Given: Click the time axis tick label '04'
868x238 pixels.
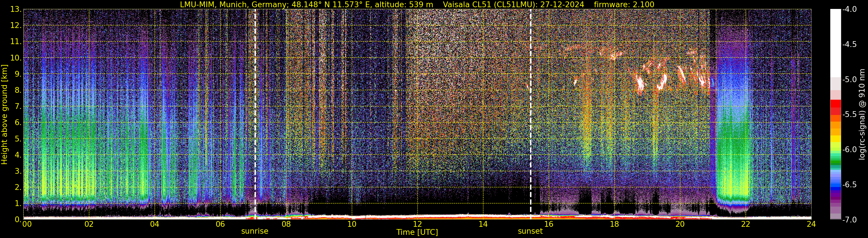Looking at the screenshot, I should click(x=154, y=224).
